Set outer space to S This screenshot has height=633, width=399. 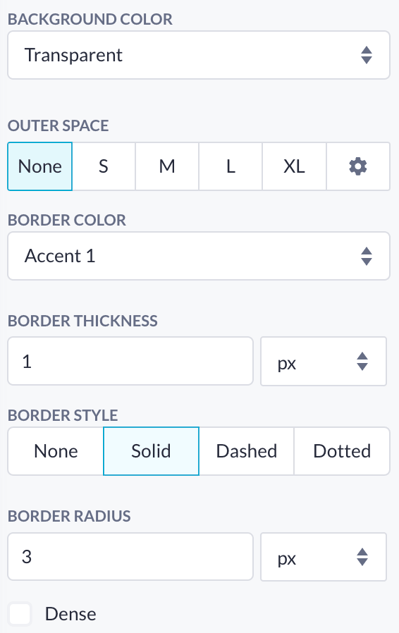[x=103, y=166]
